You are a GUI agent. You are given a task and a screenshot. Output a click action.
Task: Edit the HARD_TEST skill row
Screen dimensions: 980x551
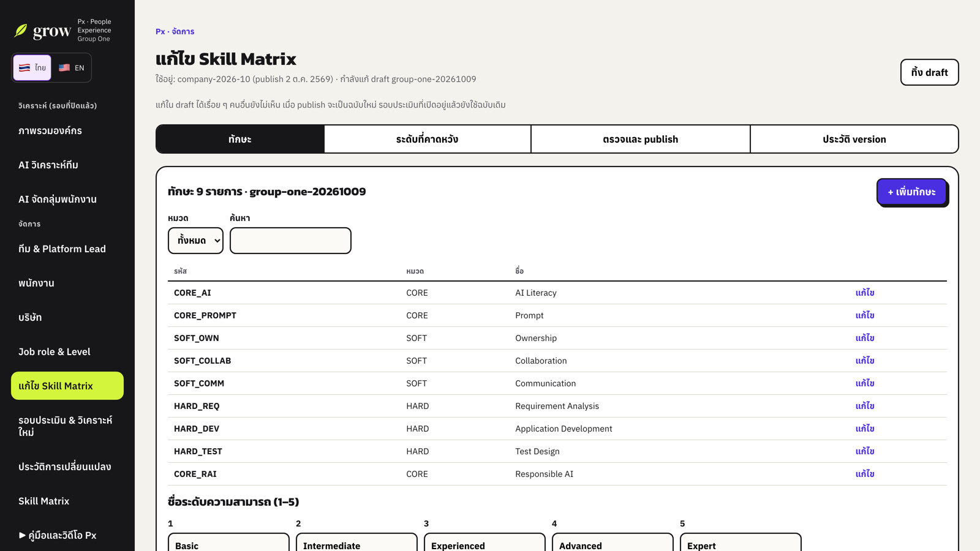coord(864,451)
